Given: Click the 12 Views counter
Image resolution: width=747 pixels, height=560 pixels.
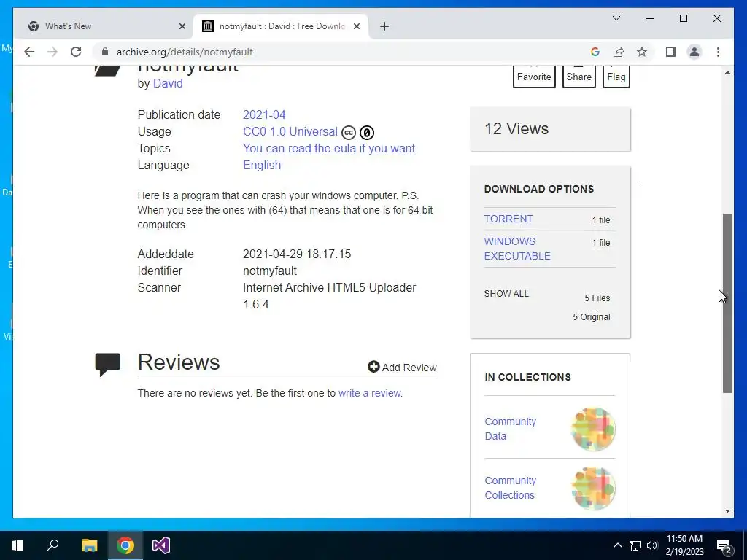Looking at the screenshot, I should click(x=516, y=128).
